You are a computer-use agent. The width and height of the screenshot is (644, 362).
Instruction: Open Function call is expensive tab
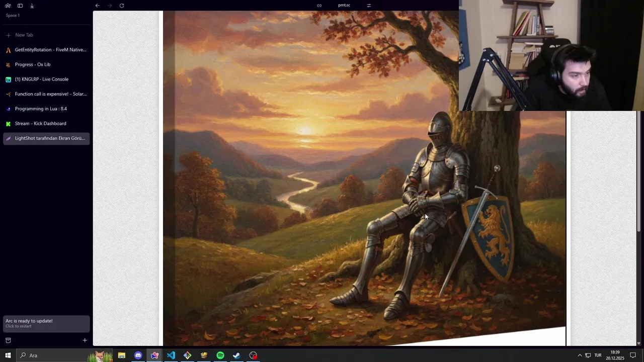click(x=46, y=94)
